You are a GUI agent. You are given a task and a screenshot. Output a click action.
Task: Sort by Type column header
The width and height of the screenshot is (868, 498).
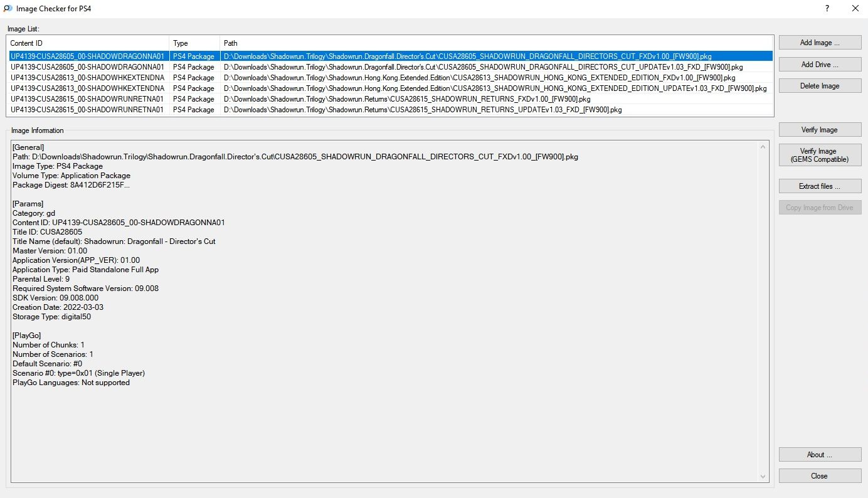click(x=195, y=43)
